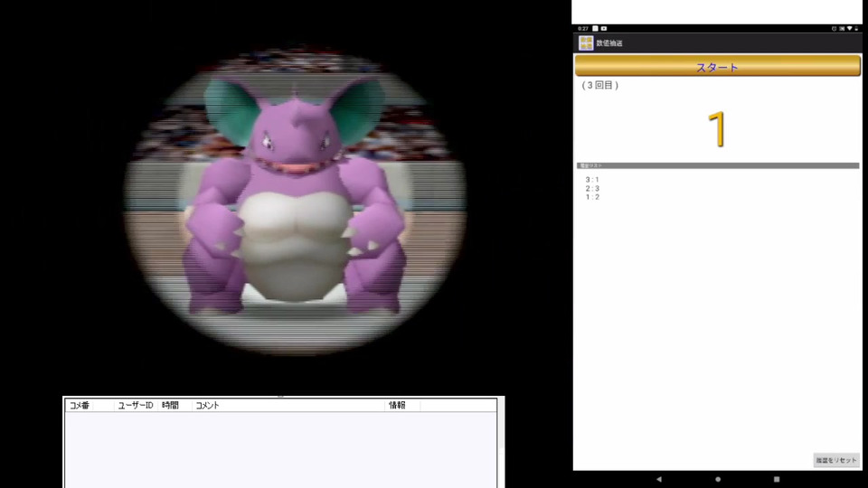This screenshot has height=488, width=868.
Task: Tap the Wi-Fi signal icon in status bar
Action: coord(849,29)
